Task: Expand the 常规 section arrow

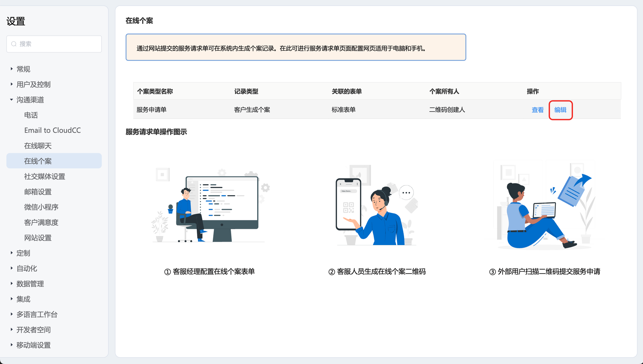Action: [12, 69]
